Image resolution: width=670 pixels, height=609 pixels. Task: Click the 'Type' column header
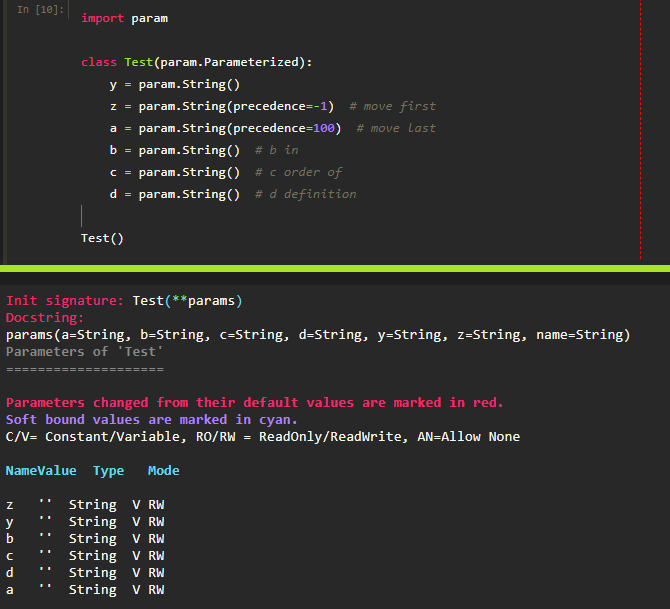tap(109, 471)
